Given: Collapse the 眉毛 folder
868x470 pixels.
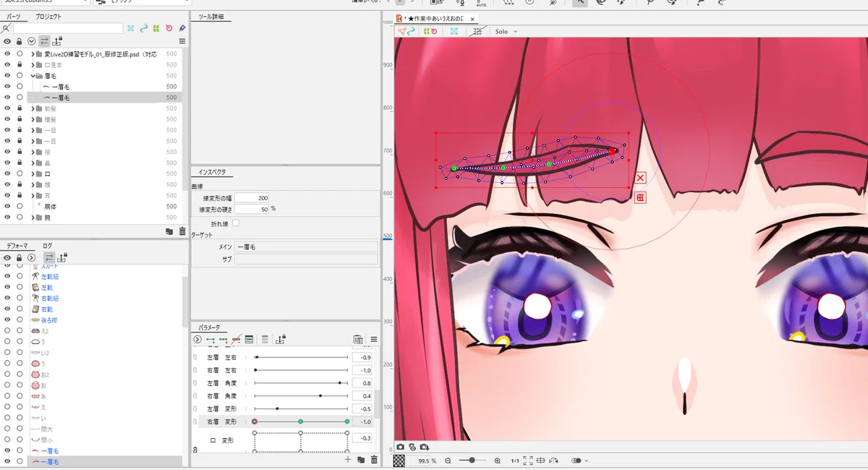Looking at the screenshot, I should tap(33, 76).
